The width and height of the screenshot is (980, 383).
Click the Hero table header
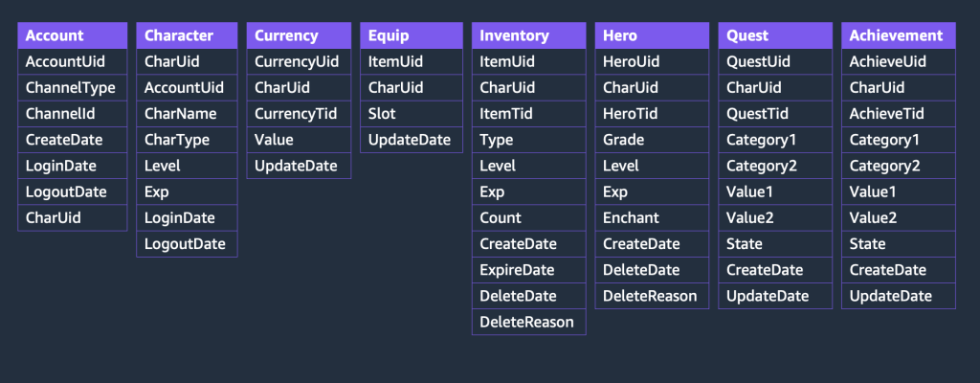point(652,35)
